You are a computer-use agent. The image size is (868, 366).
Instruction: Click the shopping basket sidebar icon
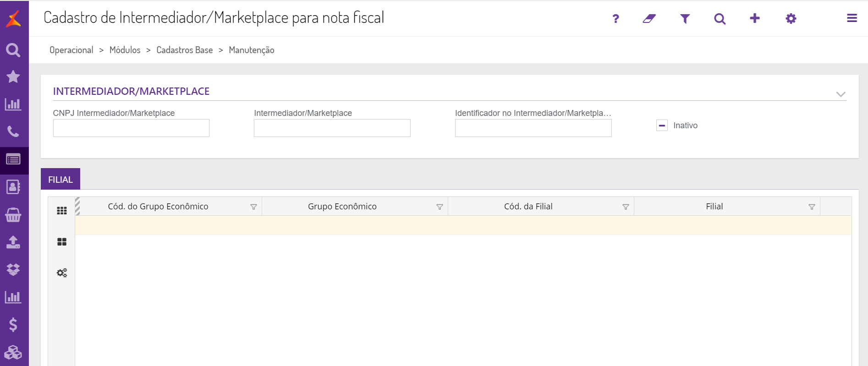tap(13, 215)
